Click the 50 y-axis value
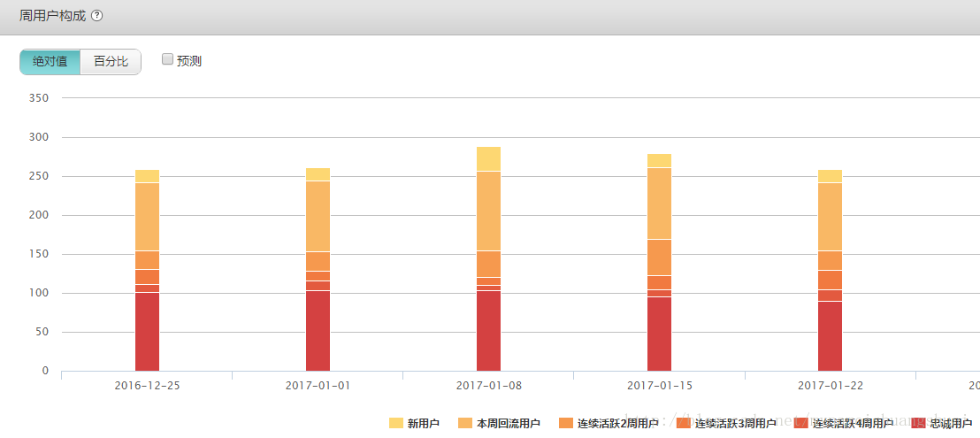This screenshot has width=980, height=438. pyautogui.click(x=42, y=332)
